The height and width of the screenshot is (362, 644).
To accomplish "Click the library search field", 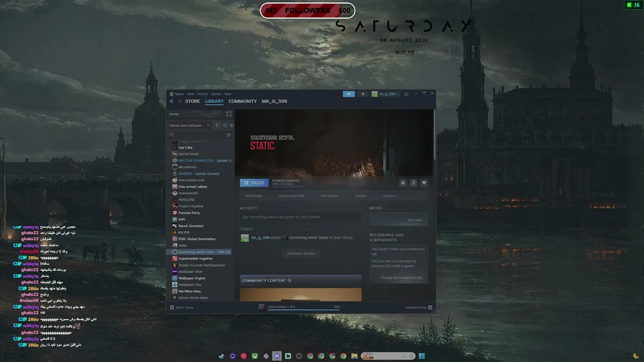I will point(196,135).
